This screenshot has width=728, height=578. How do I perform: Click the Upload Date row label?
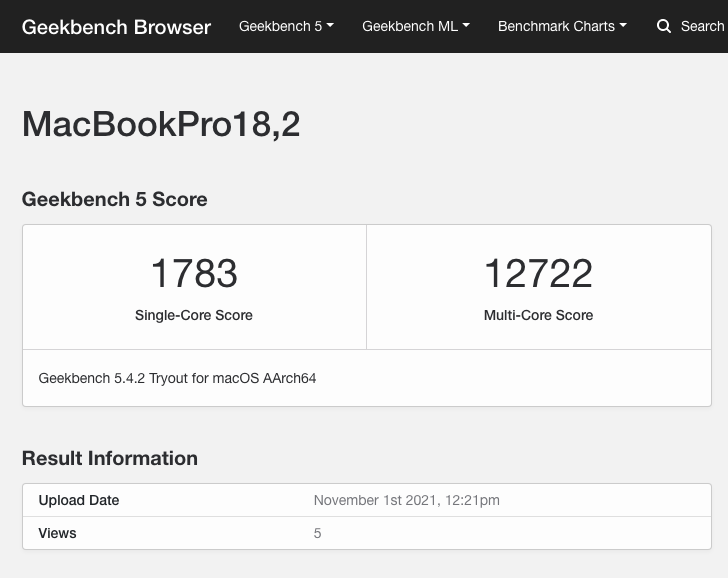tap(78, 500)
